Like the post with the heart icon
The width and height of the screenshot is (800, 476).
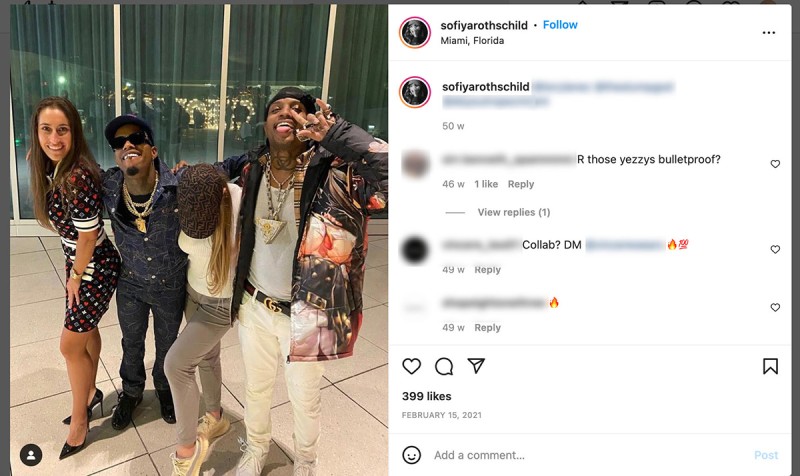pos(411,366)
